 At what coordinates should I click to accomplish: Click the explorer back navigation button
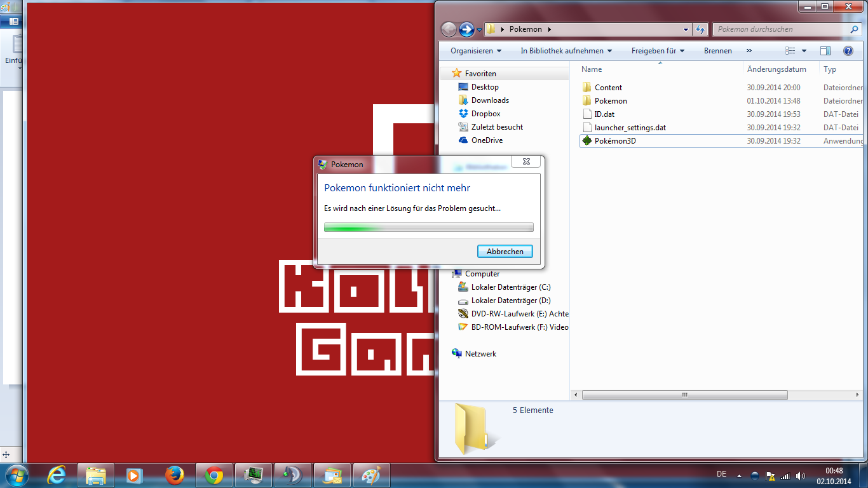pos(449,29)
